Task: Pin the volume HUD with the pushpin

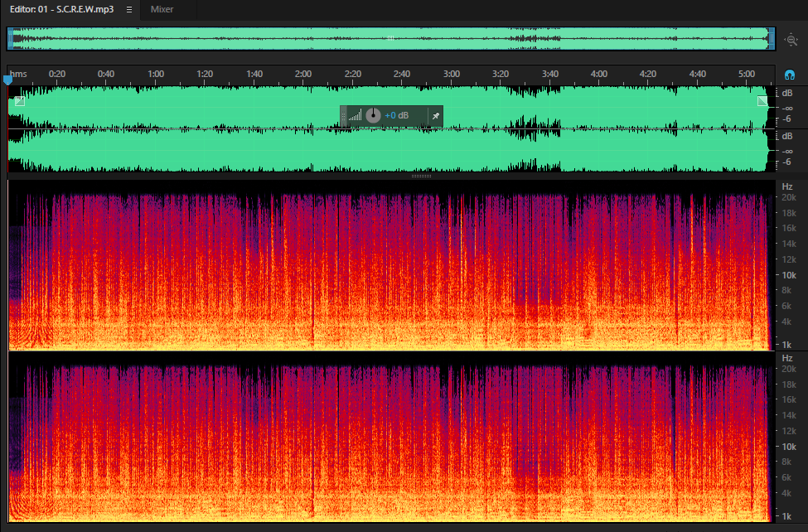Action: pos(435,116)
